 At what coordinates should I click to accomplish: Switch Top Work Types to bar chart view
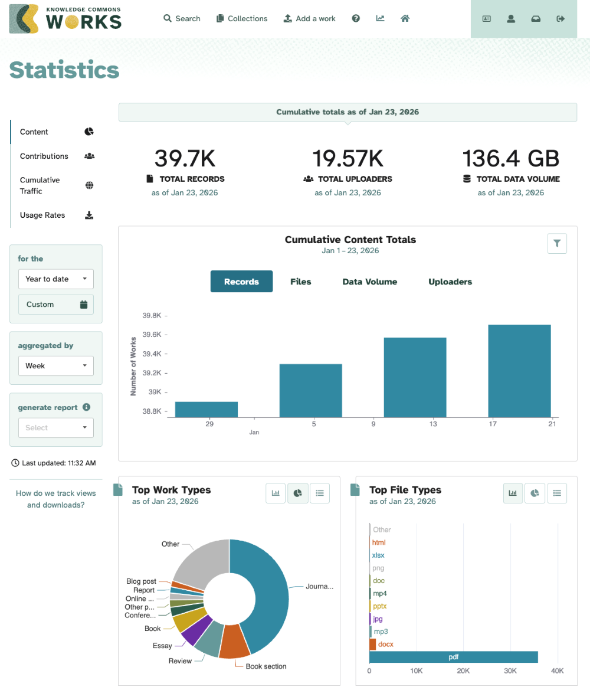[x=276, y=493]
